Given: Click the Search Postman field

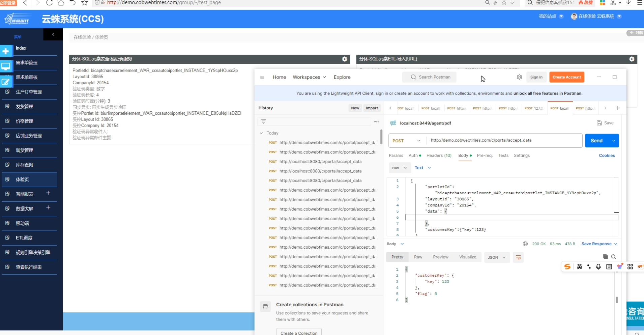Looking at the screenshot, I should 429,77.
